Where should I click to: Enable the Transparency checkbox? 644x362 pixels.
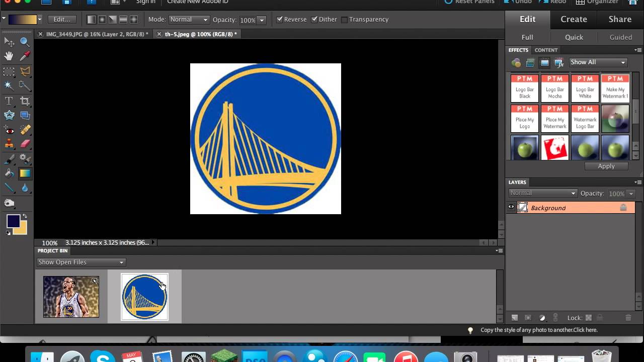point(344,20)
